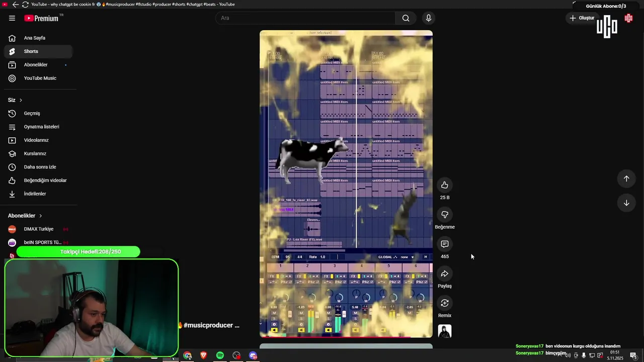Screen dimensions: 644x362
Task: Expand the Siz section chevron
Action: tap(21, 100)
